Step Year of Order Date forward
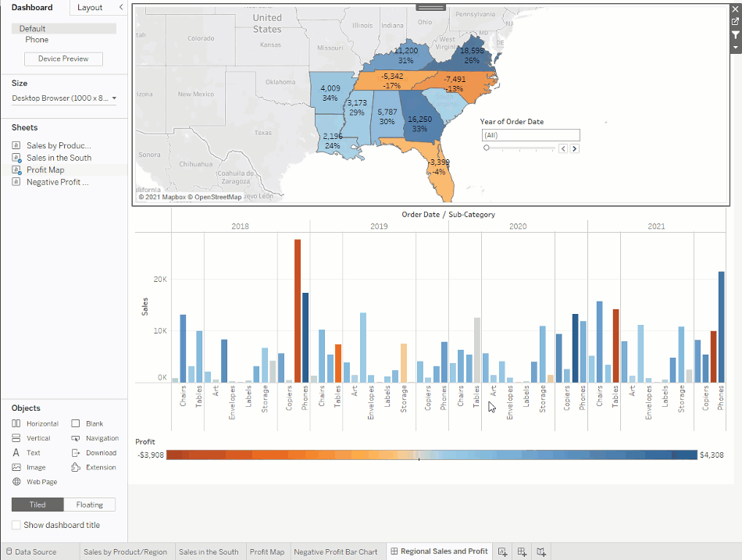742x560 pixels. (x=575, y=148)
